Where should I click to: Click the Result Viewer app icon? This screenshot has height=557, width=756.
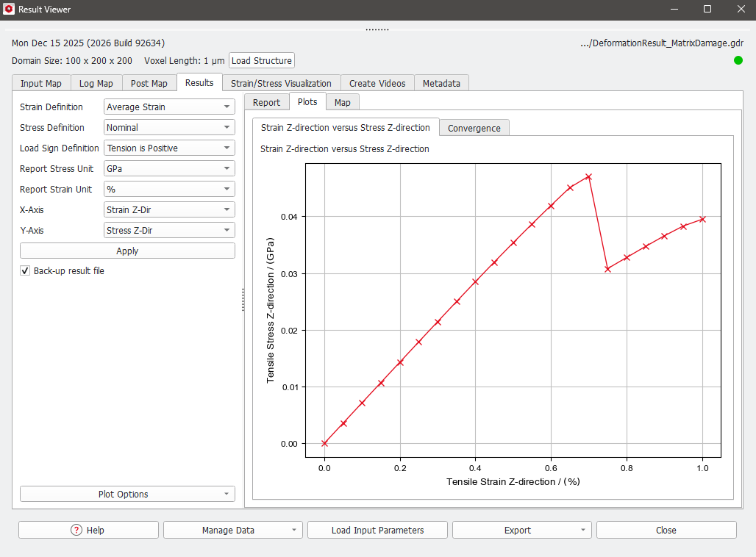click(10, 10)
